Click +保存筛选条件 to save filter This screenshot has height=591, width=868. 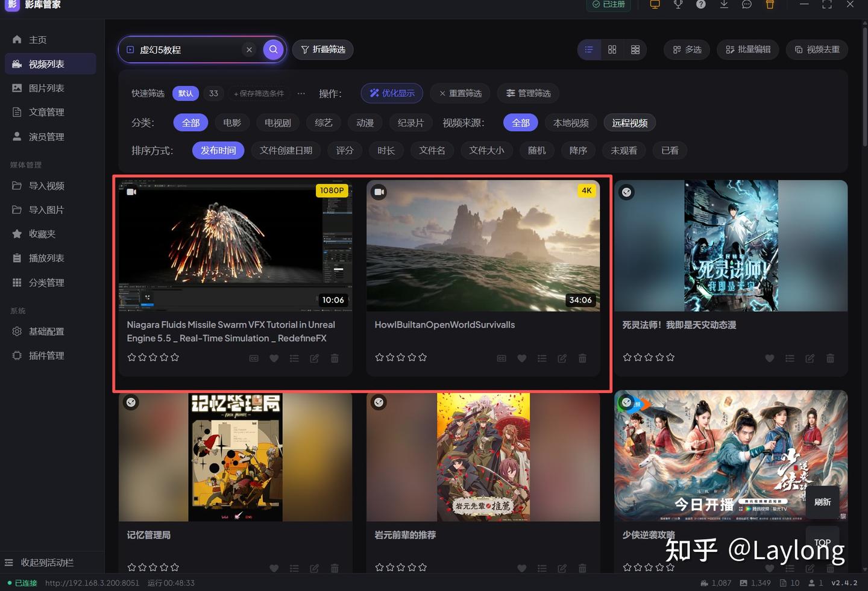259,93
